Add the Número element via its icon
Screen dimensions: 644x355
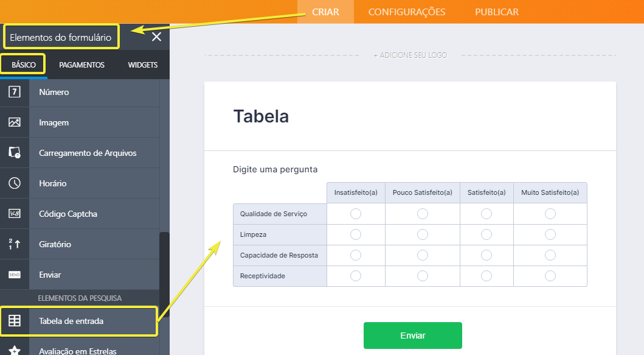pyautogui.click(x=15, y=92)
